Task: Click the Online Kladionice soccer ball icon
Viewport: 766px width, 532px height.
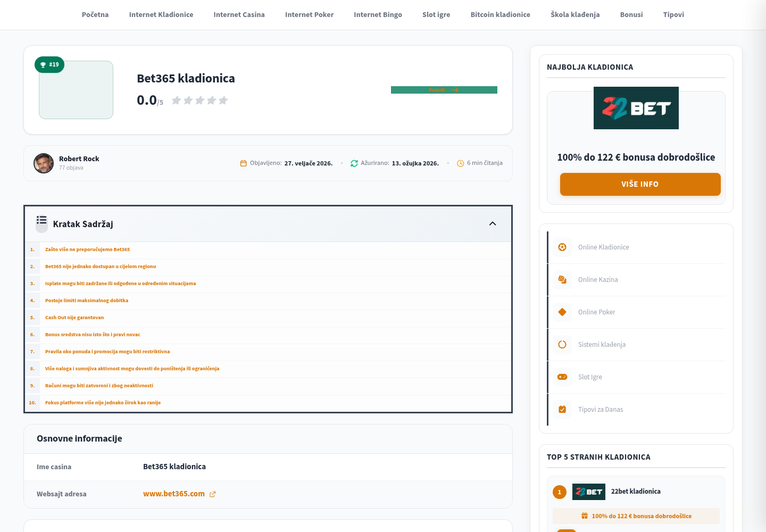Action: tap(562, 247)
